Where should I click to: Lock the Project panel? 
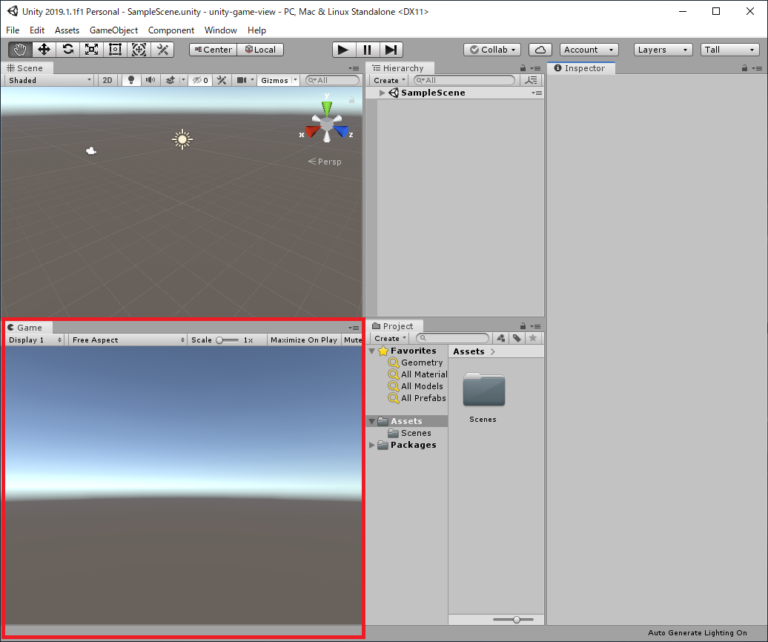tap(523, 326)
